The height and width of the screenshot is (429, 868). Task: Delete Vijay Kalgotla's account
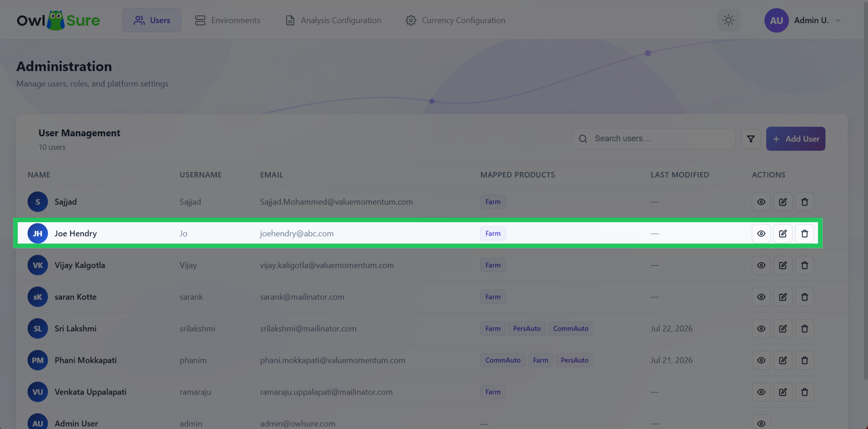[x=805, y=265]
